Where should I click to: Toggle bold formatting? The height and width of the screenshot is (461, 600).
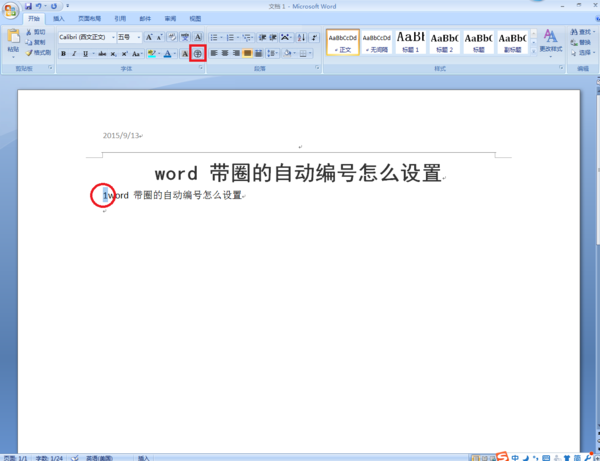pyautogui.click(x=64, y=54)
